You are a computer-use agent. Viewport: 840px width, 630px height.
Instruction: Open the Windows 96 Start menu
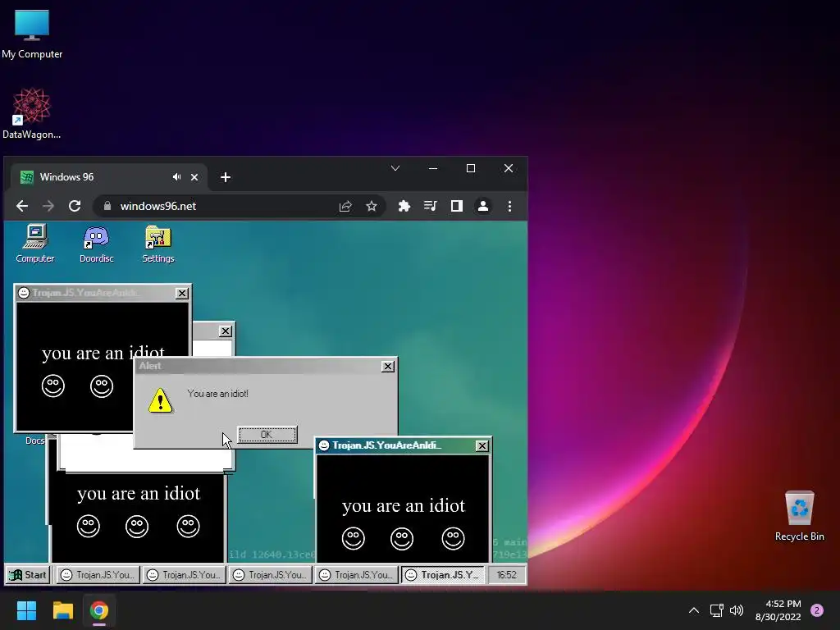tap(28, 575)
